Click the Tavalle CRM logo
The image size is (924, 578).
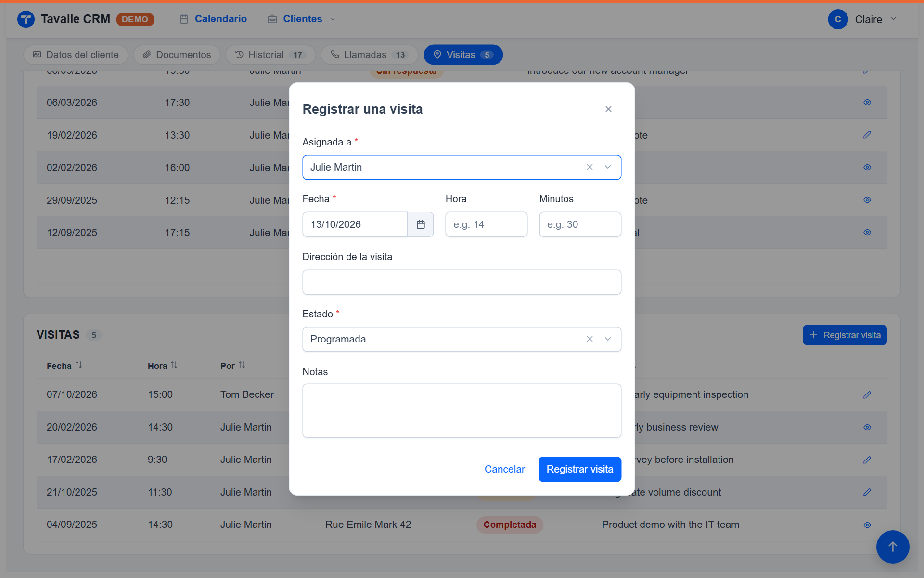pyautogui.click(x=26, y=19)
